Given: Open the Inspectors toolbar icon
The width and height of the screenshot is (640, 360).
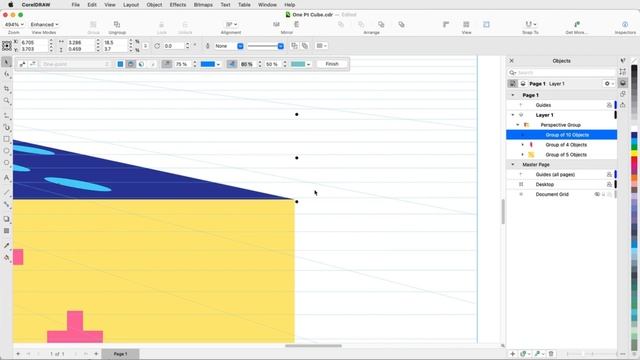Looking at the screenshot, I should click(625, 25).
